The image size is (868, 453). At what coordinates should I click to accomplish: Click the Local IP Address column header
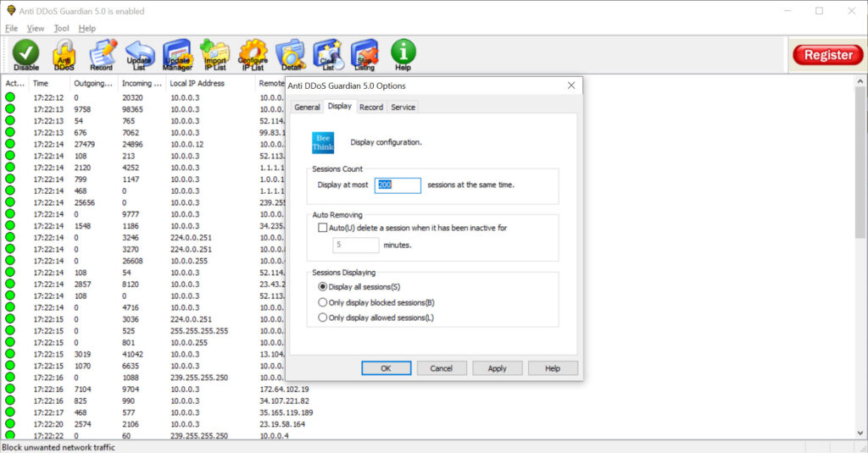click(x=197, y=84)
